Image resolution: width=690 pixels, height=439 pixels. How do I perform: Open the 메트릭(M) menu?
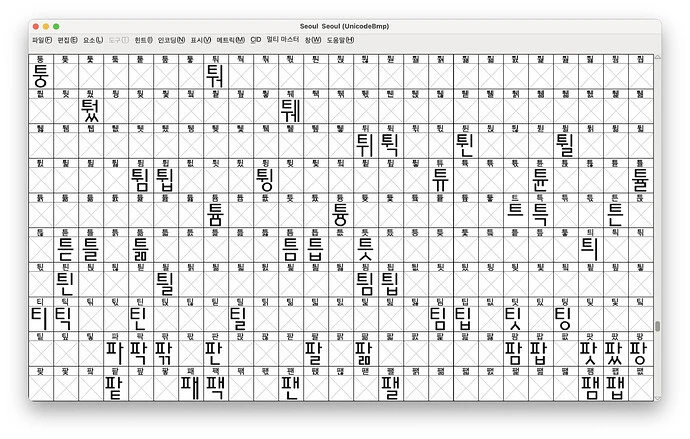coord(230,40)
